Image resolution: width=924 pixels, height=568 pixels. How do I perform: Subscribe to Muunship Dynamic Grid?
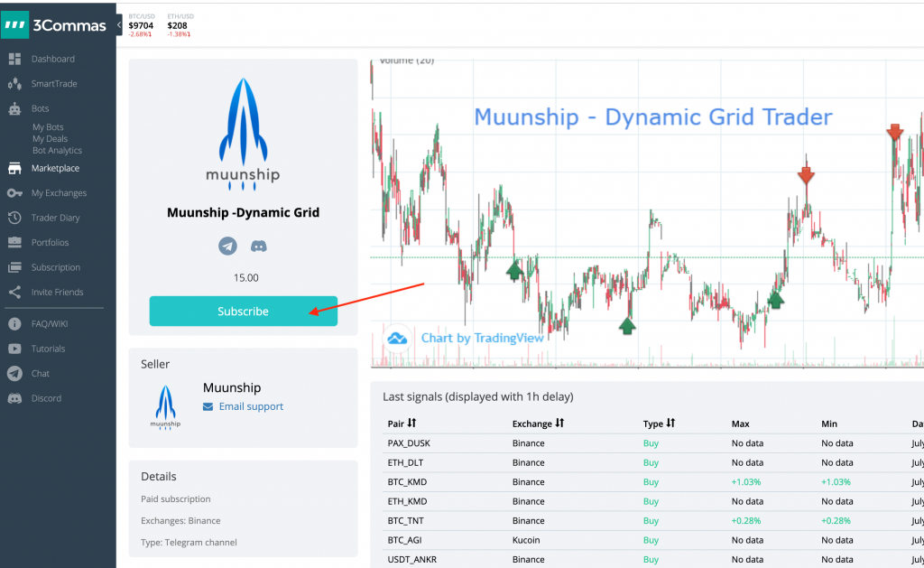click(244, 311)
